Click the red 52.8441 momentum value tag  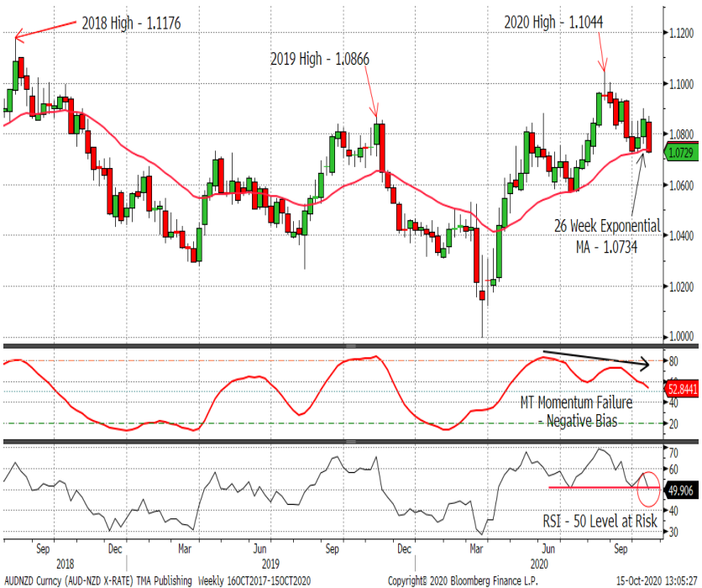(683, 389)
